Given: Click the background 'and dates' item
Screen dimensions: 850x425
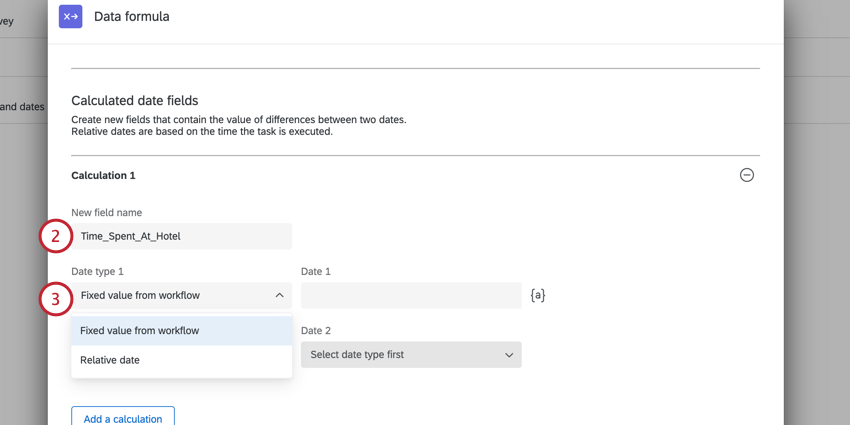Looking at the screenshot, I should click(22, 107).
